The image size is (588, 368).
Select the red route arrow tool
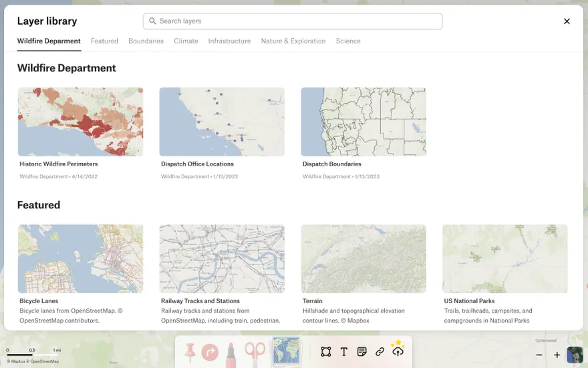pos(210,352)
